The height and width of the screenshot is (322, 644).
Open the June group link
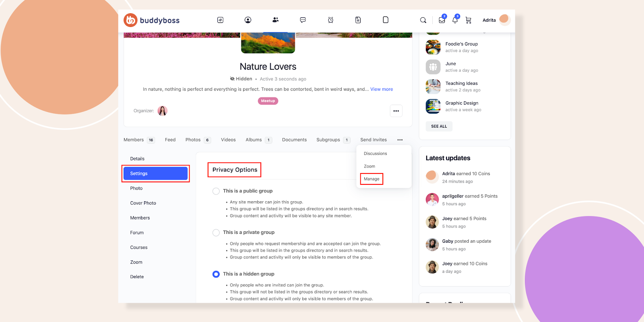coord(451,64)
